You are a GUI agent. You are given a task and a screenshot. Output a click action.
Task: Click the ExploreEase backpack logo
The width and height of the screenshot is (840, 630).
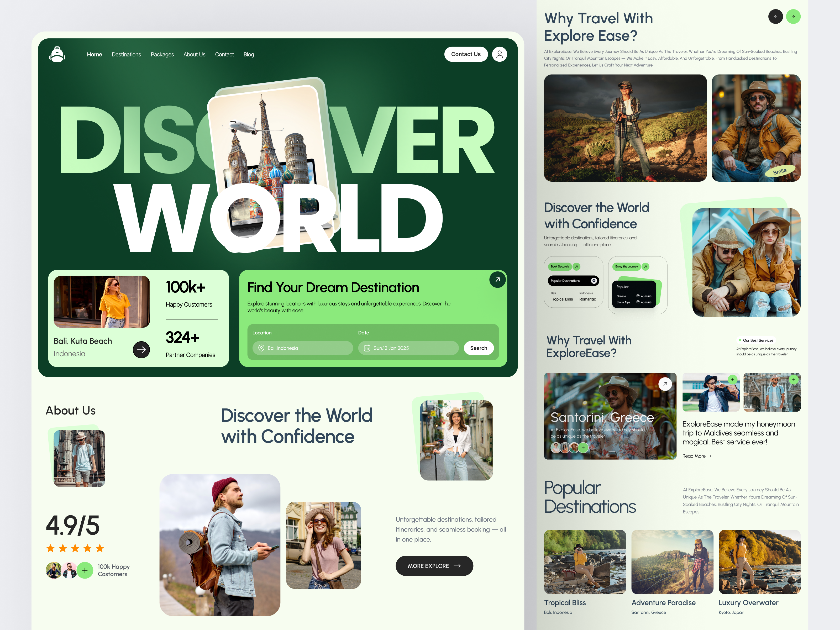point(57,54)
